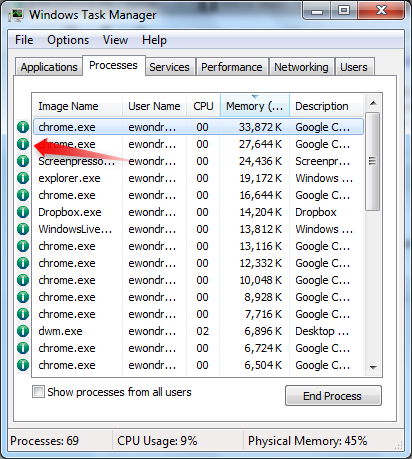Click the 13,116 K memory value

[x=260, y=246]
